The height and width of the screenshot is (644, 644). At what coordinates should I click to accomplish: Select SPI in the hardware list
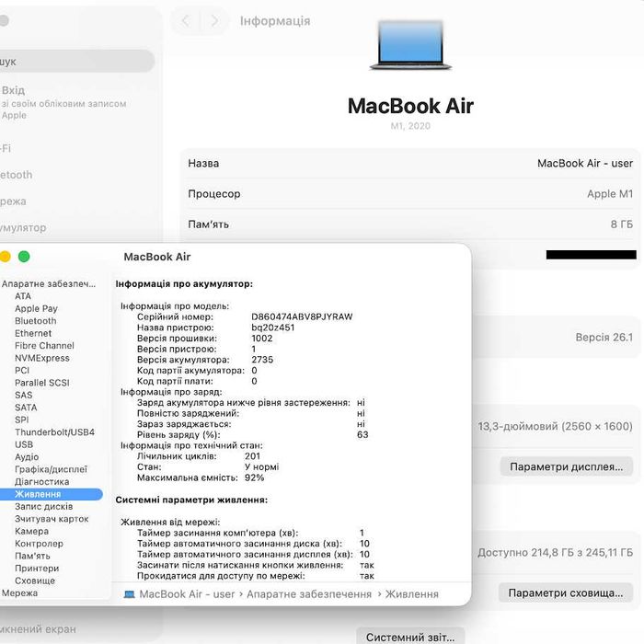[x=22, y=420]
